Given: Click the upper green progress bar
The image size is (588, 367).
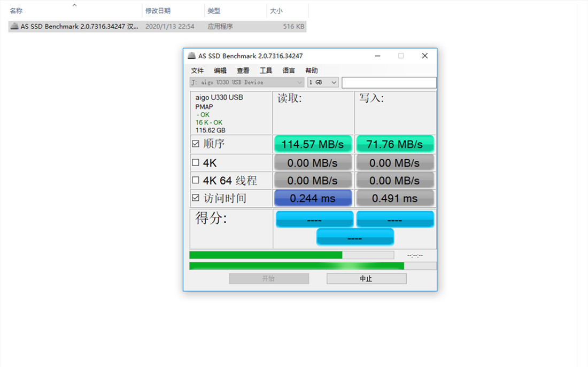Looking at the screenshot, I should (292, 255).
